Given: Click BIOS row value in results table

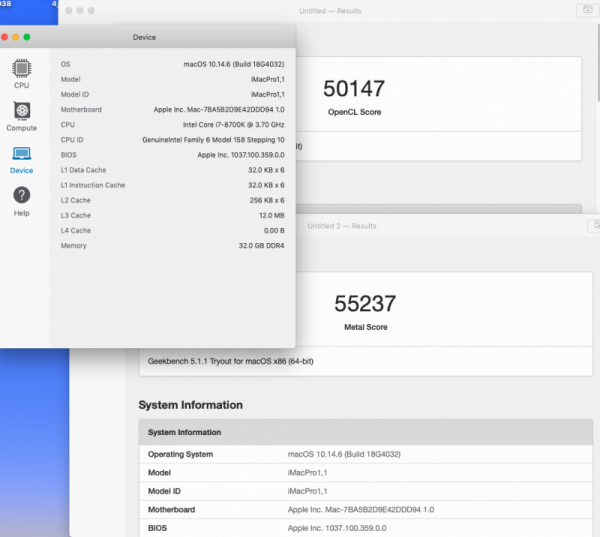Looking at the screenshot, I should point(337,528).
